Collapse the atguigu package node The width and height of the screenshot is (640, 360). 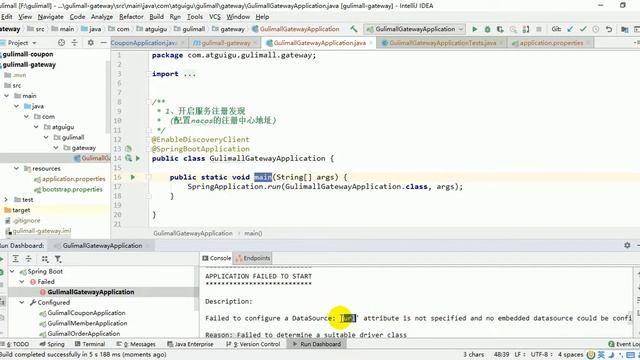tap(36, 127)
